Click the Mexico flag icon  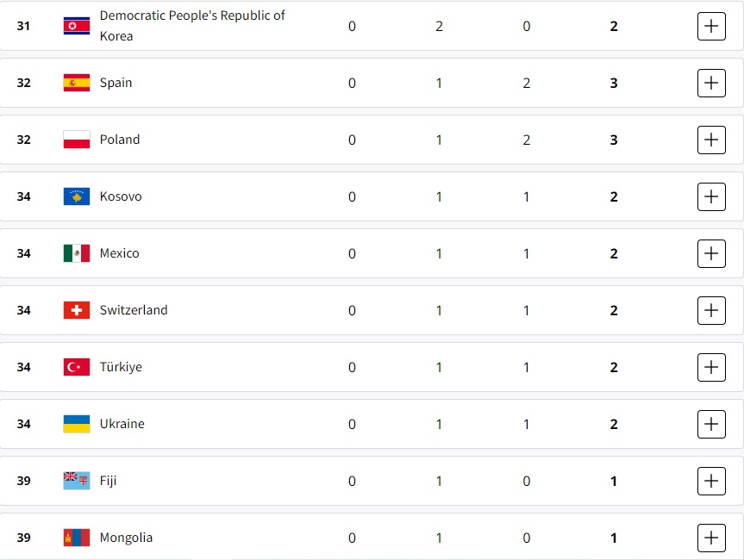coord(77,253)
